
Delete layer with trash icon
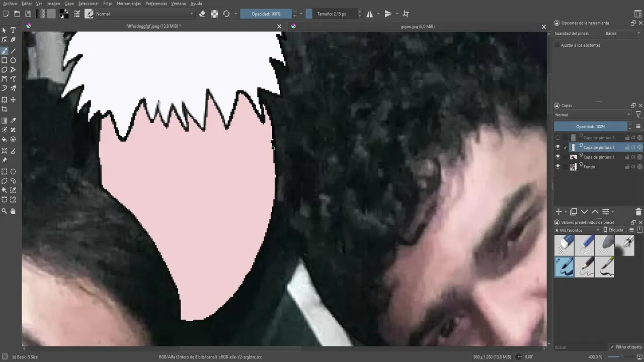click(638, 212)
